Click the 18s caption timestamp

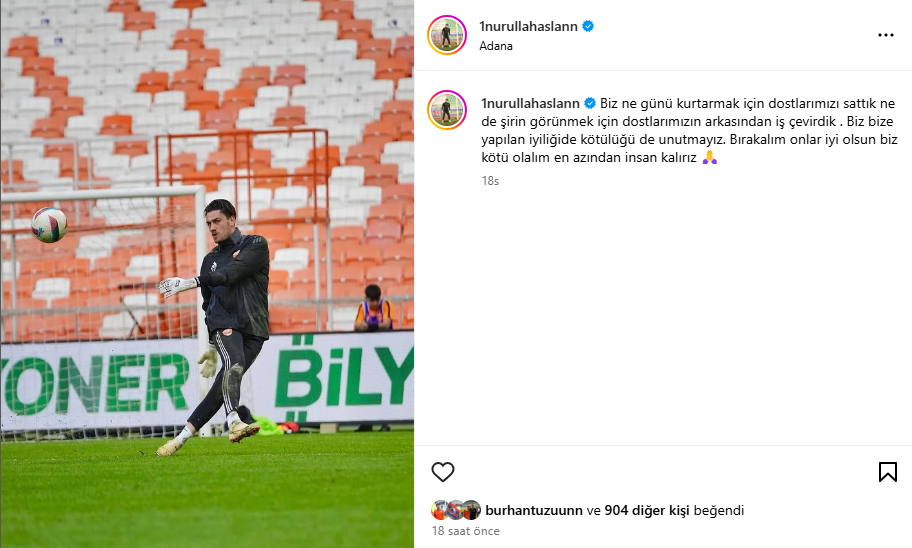(x=490, y=181)
